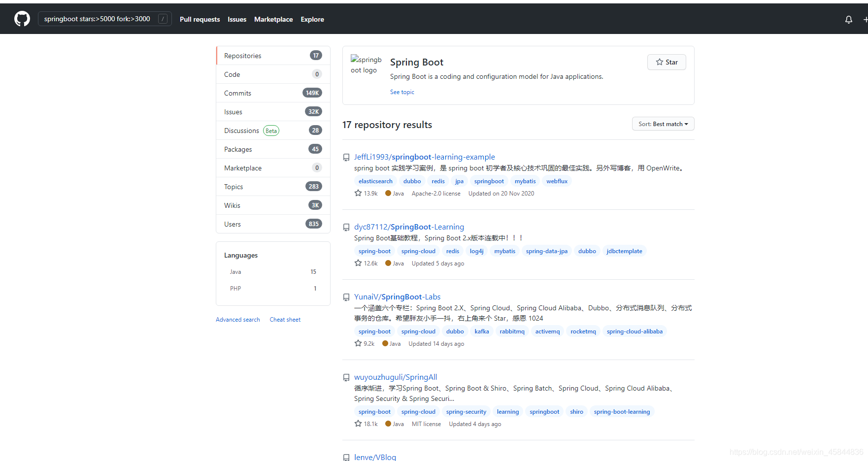Select Marketplace results filter in sidebar

coord(273,168)
